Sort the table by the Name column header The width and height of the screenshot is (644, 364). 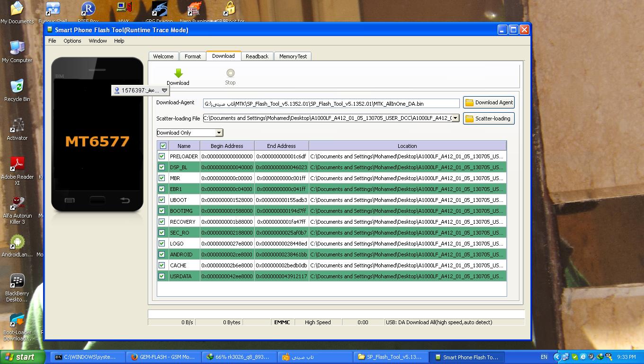(184, 146)
